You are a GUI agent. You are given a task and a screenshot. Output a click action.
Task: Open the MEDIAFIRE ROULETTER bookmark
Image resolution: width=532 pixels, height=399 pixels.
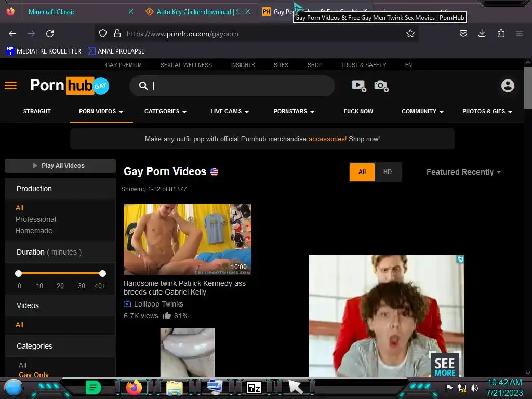click(x=44, y=51)
